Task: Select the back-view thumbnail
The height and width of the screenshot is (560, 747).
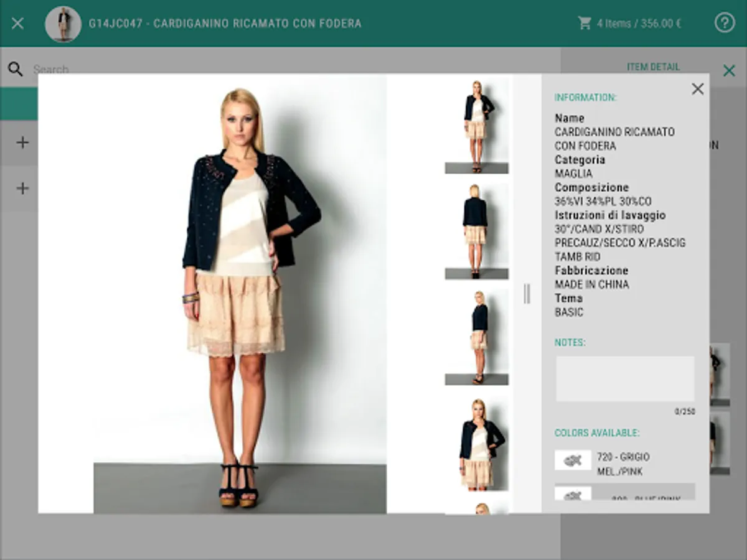Action: click(477, 231)
